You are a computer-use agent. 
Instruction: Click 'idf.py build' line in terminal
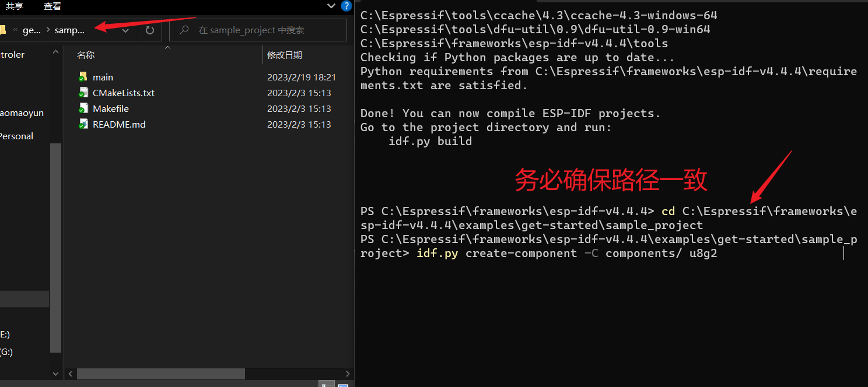(430, 141)
